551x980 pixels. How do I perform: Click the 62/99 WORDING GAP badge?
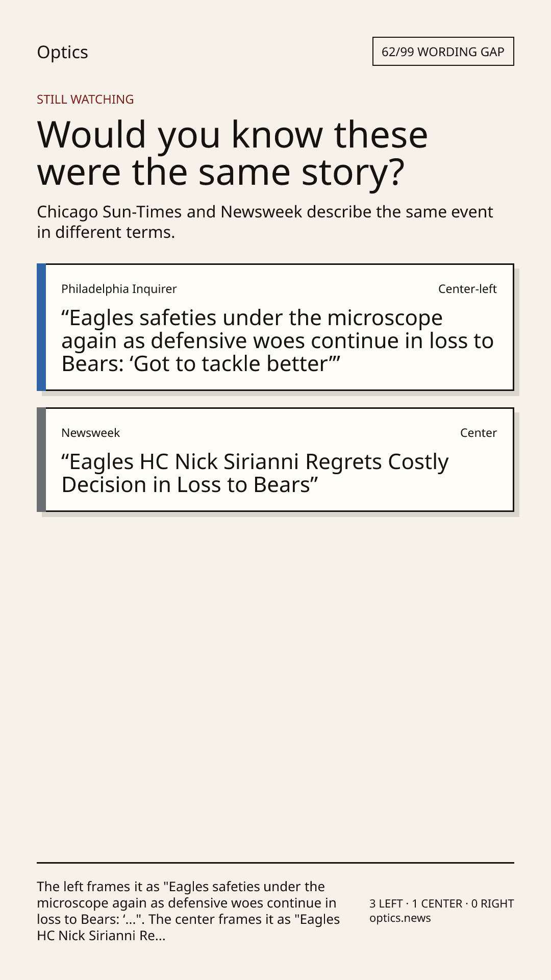coord(443,52)
